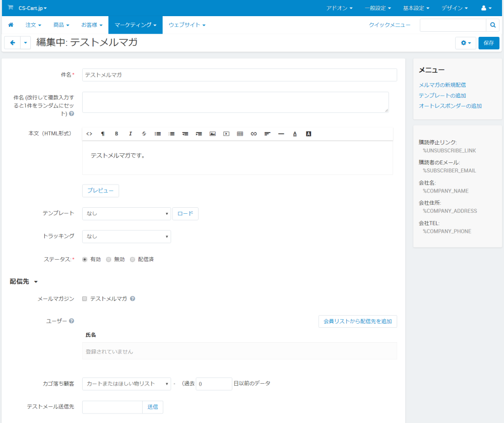Show help tooltip for random subject field
Image resolution: width=504 pixels, height=423 pixels.
point(72,113)
